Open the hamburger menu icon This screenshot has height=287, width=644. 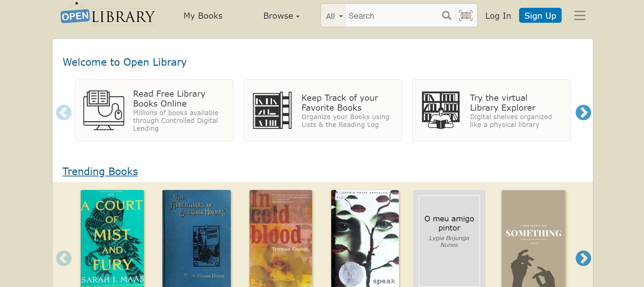580,16
